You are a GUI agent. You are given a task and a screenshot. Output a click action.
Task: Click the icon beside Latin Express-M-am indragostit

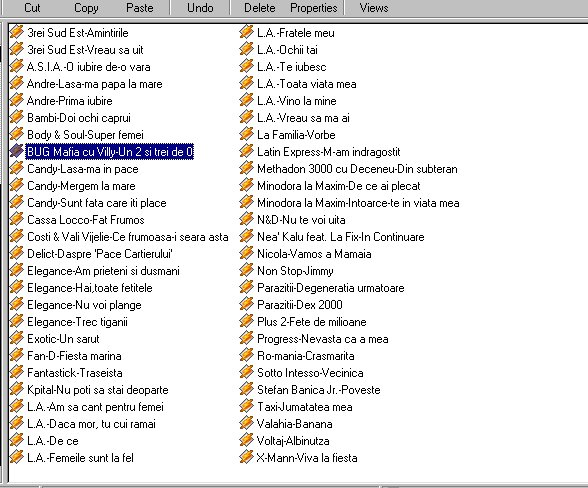(x=246, y=151)
